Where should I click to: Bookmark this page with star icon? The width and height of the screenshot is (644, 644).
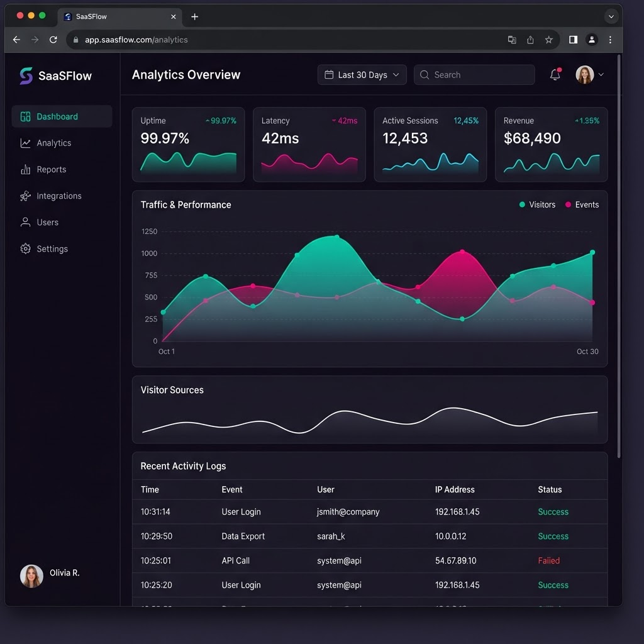pyautogui.click(x=548, y=40)
